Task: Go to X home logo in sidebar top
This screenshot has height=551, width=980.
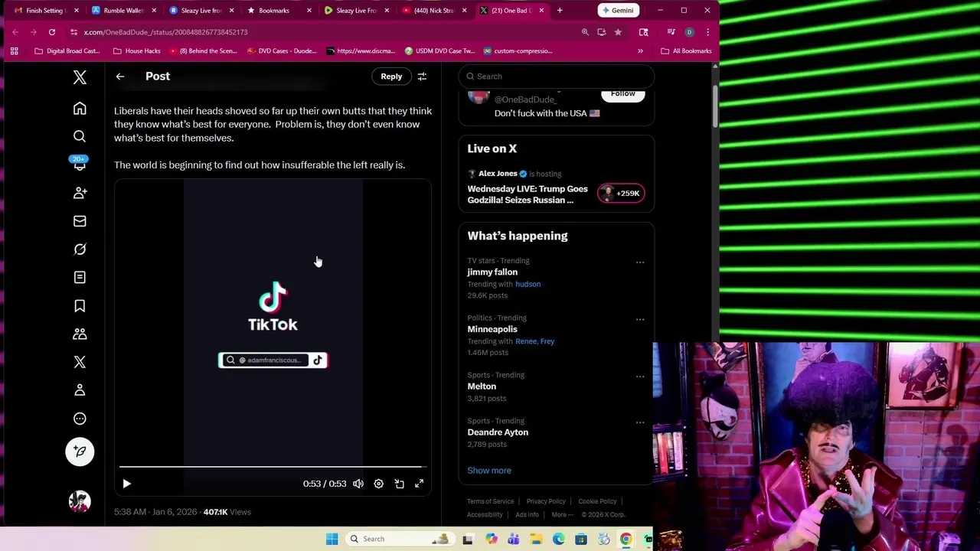Action: coord(80,77)
